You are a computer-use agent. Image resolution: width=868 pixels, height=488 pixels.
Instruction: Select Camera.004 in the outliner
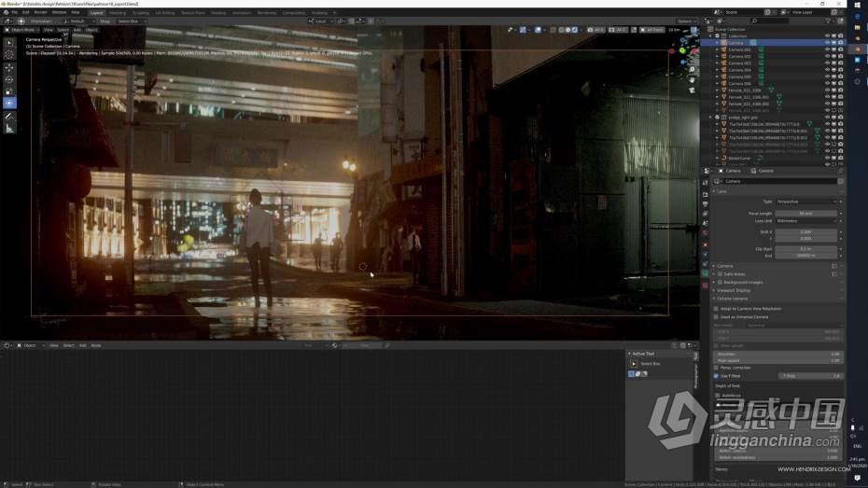coord(739,70)
